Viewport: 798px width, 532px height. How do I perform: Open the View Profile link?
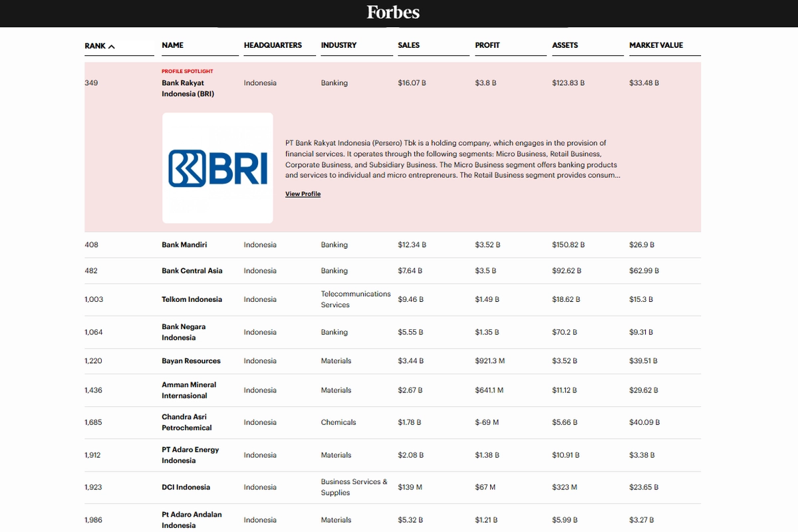tap(303, 194)
